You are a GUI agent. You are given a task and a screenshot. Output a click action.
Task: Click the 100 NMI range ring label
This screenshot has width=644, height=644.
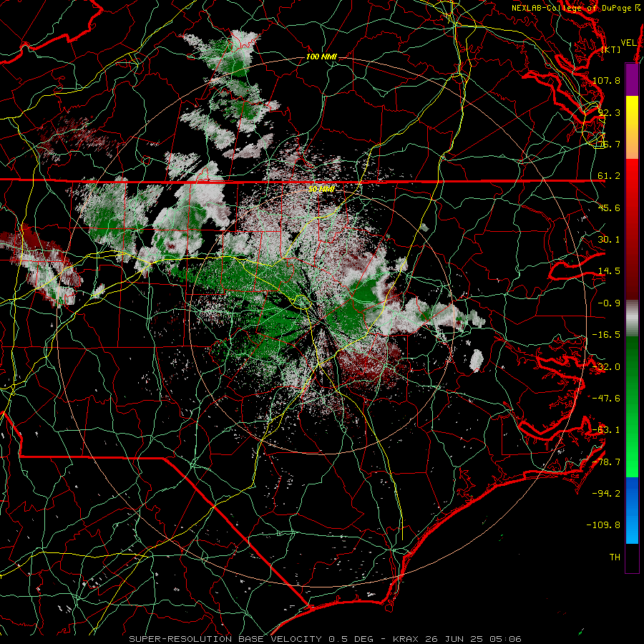[321, 57]
